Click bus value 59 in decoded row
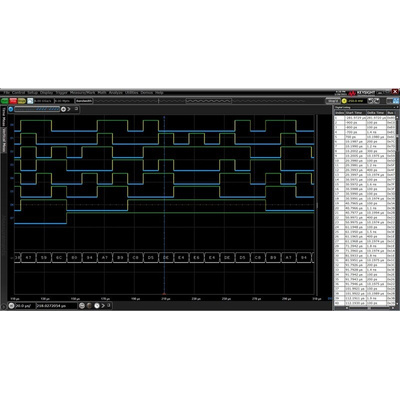400x400 pixels. 44,258
